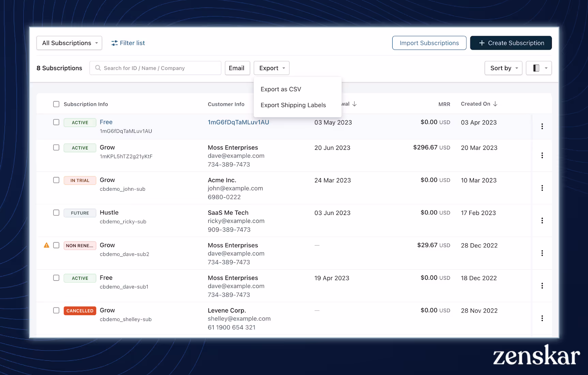This screenshot has height=375, width=588.
Task: Click the Customer Info column header
Action: coord(226,104)
